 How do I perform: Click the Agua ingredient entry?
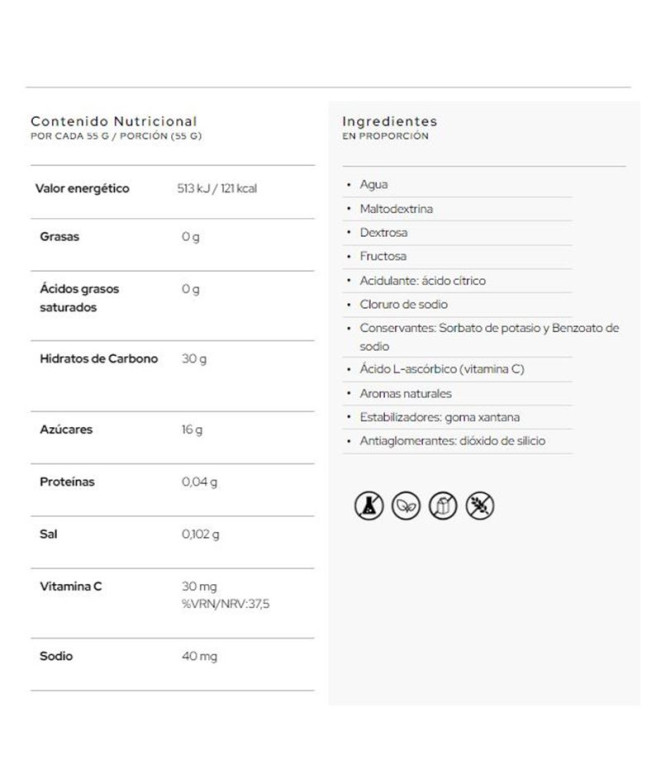(373, 185)
